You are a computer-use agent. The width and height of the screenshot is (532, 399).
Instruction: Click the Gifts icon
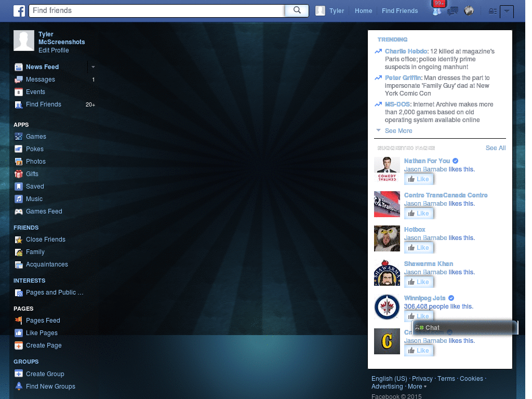19,174
